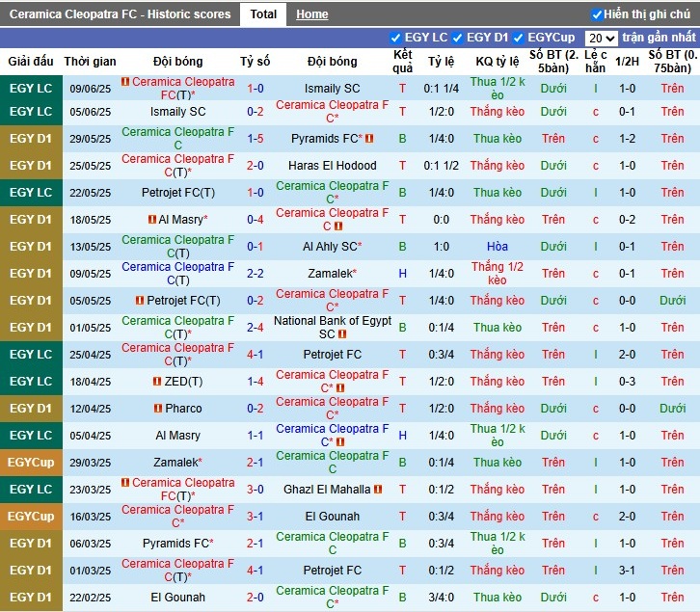Click Dưới in last column of Pharco row

[x=672, y=409]
